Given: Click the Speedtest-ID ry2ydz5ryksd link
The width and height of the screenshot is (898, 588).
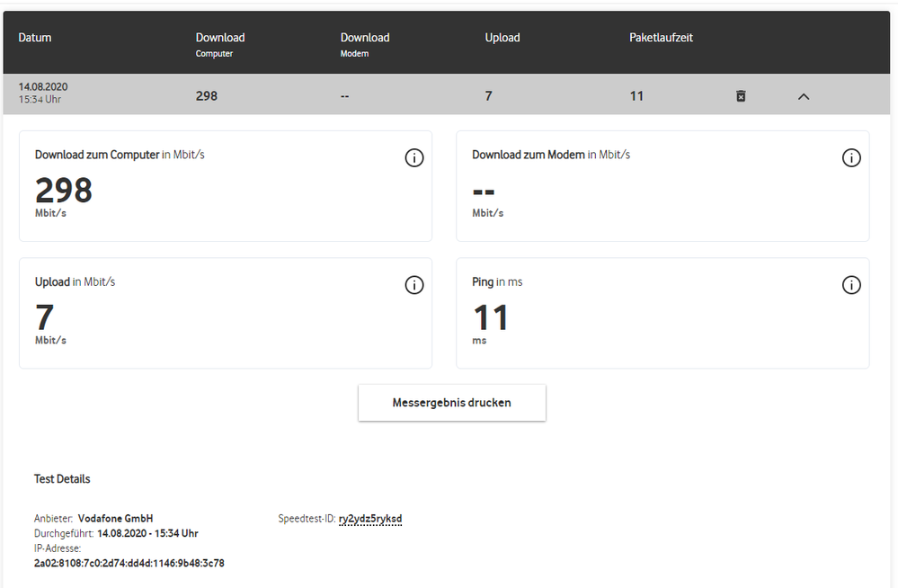Looking at the screenshot, I should [x=369, y=519].
